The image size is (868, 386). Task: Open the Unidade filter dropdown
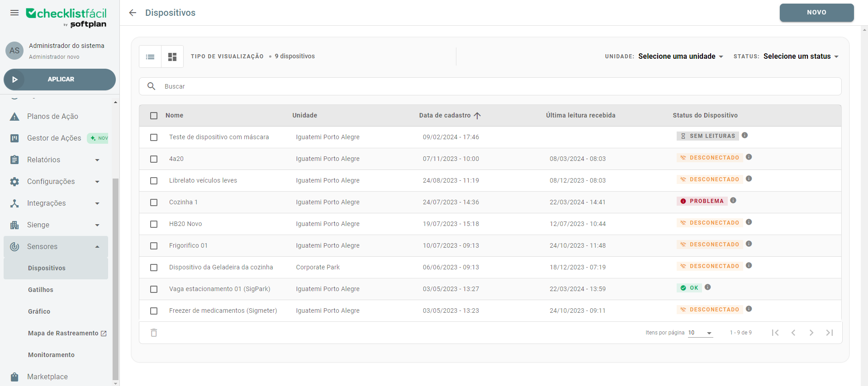pos(680,56)
